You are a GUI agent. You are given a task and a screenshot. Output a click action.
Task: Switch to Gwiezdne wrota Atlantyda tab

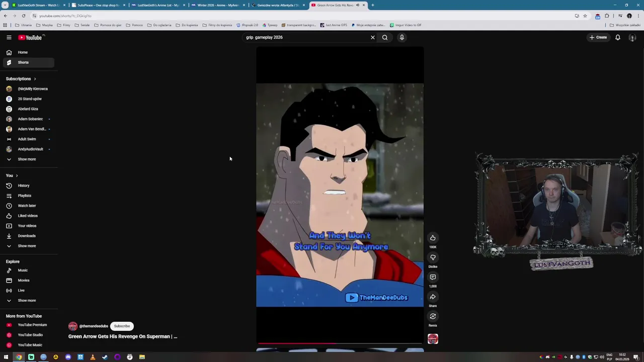278,5
